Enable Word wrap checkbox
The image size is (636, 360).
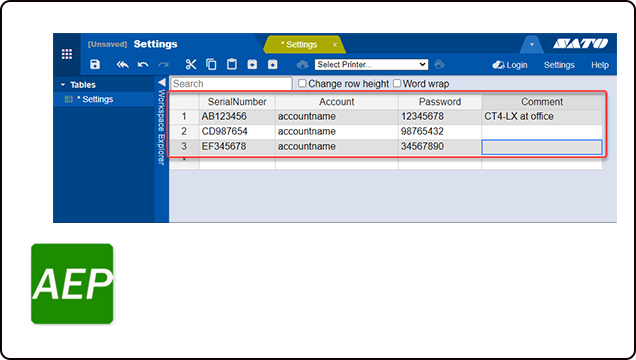click(x=397, y=84)
